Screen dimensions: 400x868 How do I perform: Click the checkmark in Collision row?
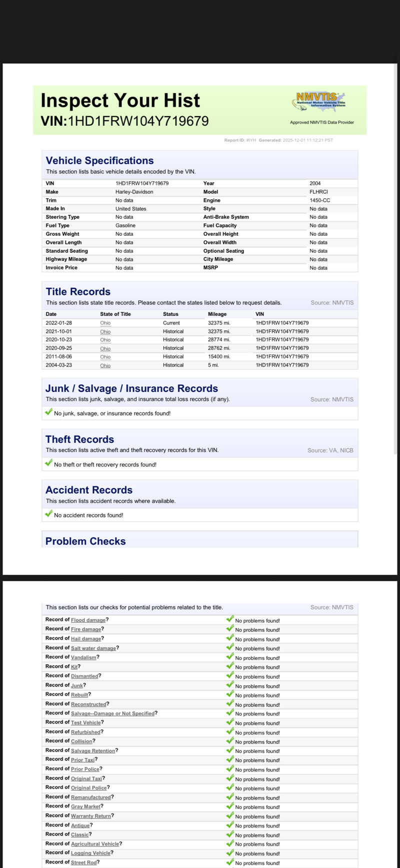(230, 741)
